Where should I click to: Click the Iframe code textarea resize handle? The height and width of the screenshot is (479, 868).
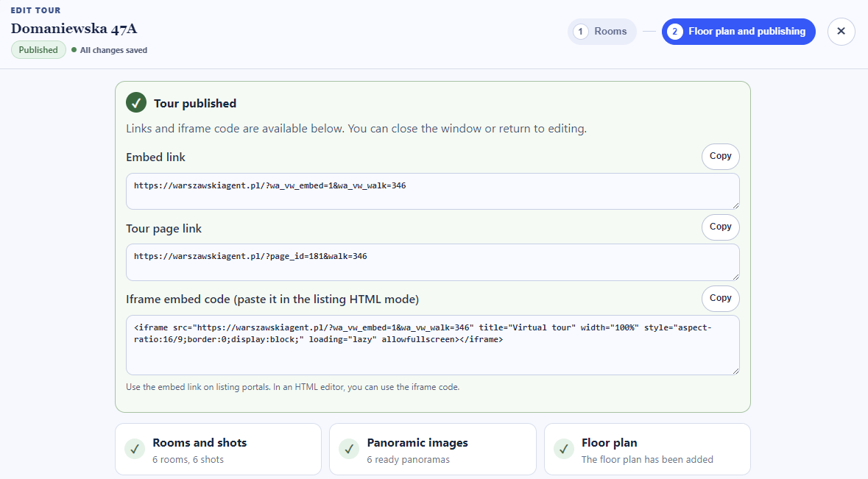coord(735,371)
